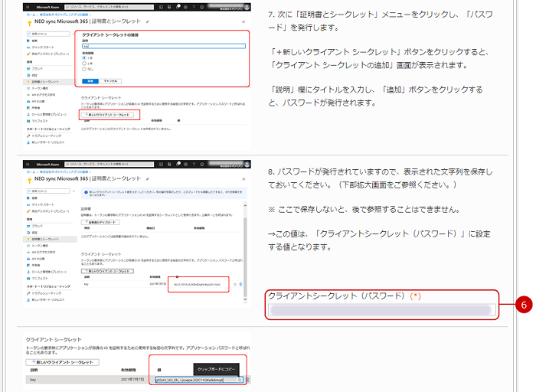Click account avatar in step 7 screenshot
The height and width of the screenshot is (392, 536).
[x=247, y=7]
